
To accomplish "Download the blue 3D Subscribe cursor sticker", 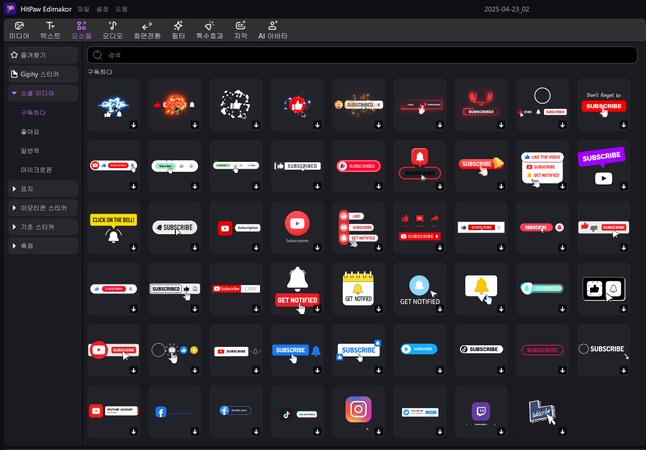I will (x=562, y=432).
